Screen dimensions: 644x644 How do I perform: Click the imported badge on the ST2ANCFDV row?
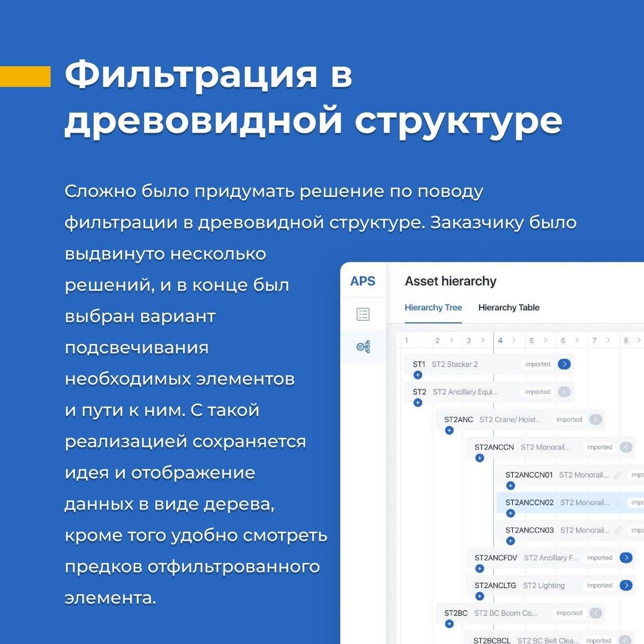click(x=599, y=557)
